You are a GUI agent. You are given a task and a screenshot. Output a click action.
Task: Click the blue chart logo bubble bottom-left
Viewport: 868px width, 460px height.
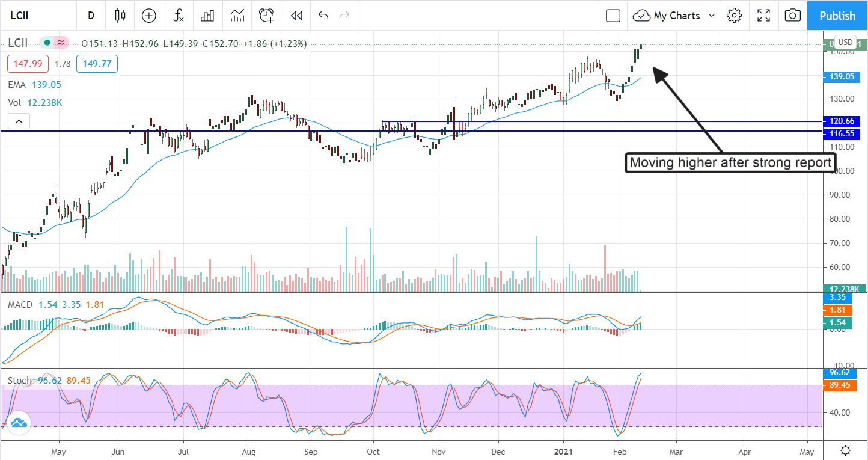(x=19, y=423)
